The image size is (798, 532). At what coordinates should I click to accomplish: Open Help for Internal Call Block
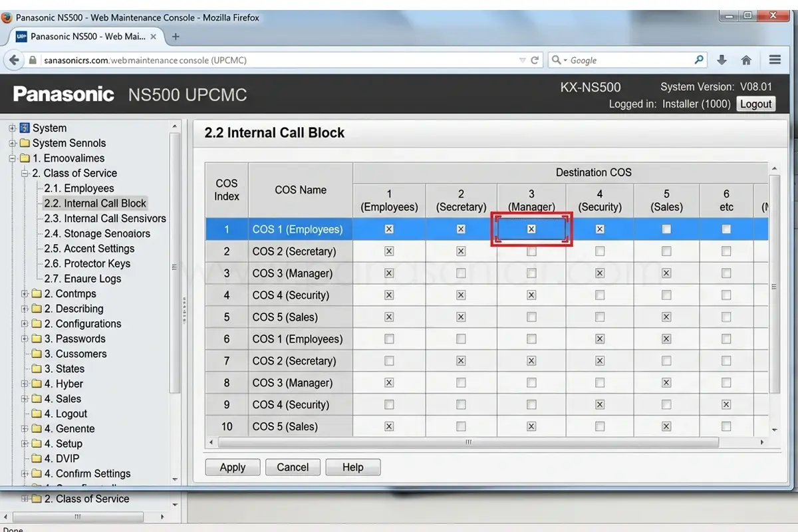353,467
